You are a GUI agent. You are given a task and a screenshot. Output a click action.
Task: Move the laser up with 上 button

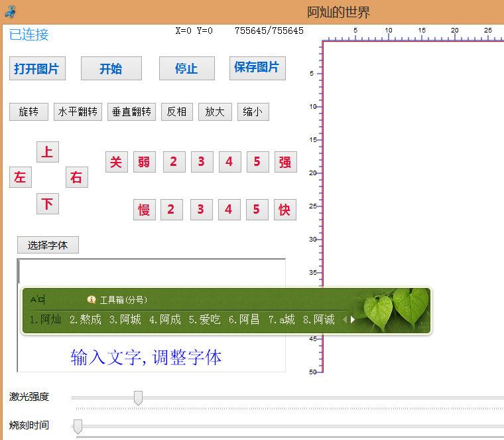click(x=47, y=152)
